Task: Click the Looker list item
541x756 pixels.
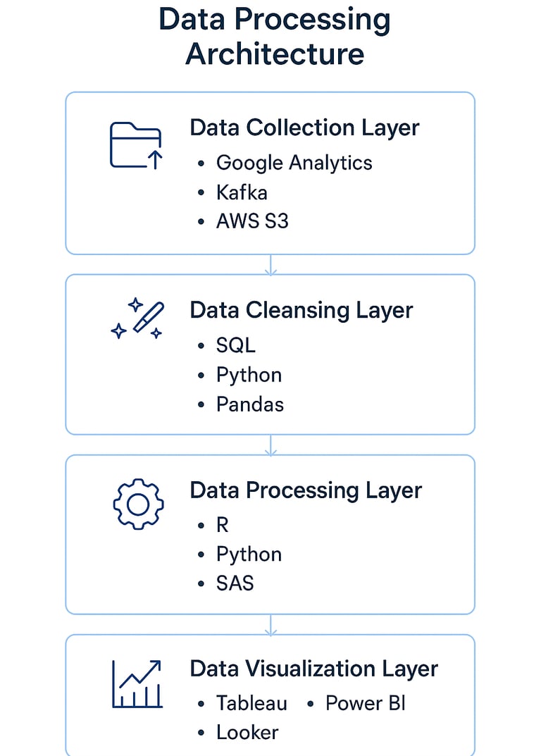Action: (247, 733)
